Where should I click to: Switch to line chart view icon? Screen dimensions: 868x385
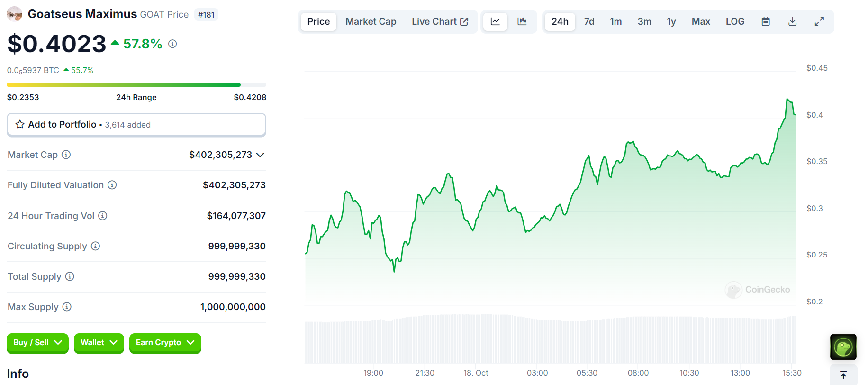tap(495, 21)
